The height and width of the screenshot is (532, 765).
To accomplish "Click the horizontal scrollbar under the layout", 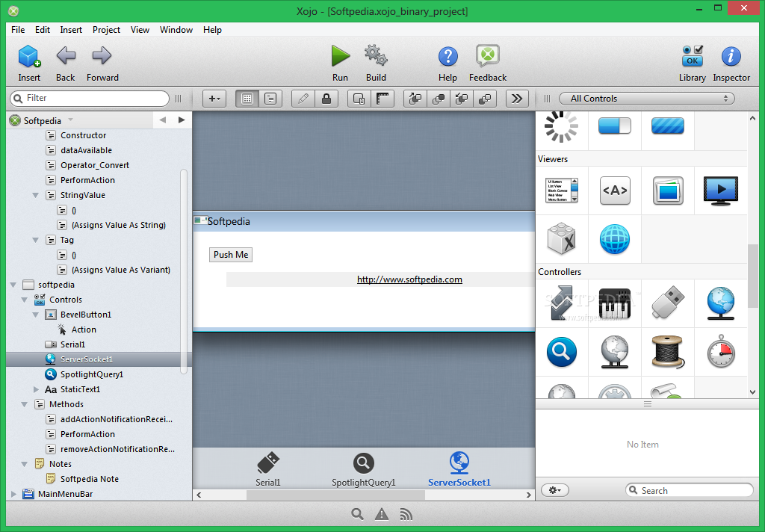I will tap(335, 495).
